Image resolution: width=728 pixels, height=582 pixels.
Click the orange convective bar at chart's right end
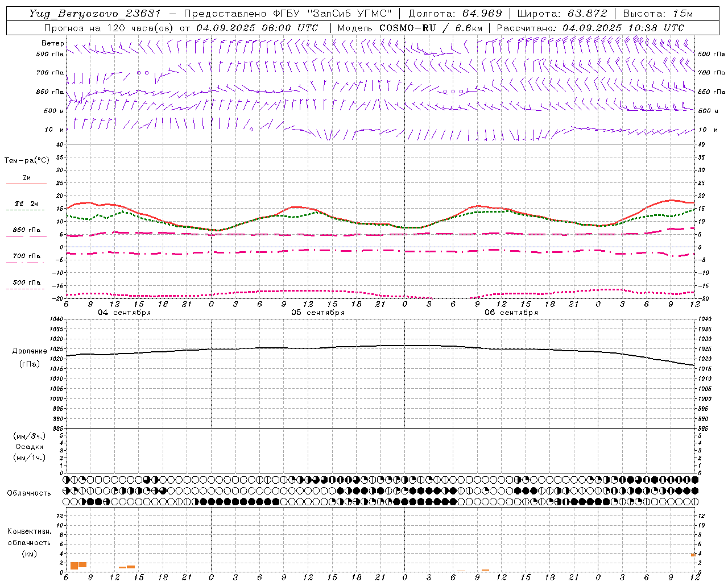point(693,555)
